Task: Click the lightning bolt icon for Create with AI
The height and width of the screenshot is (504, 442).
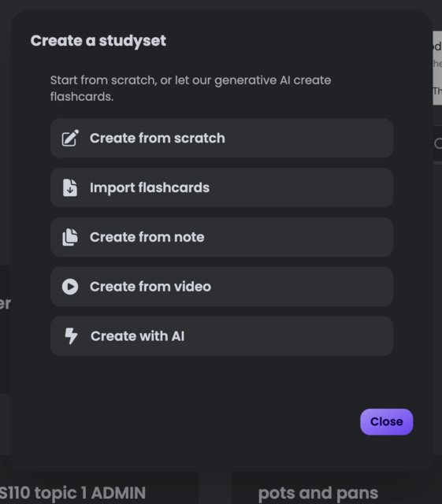Action: point(71,336)
